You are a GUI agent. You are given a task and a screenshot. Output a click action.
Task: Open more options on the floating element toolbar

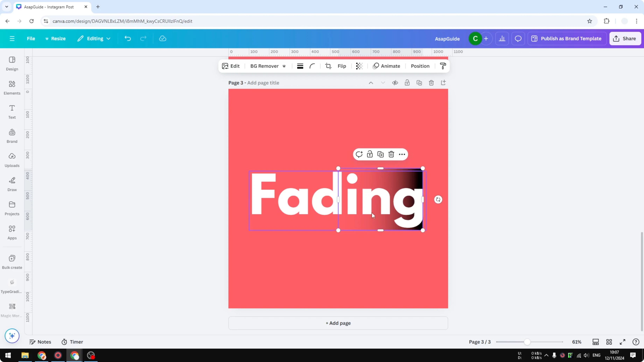pos(402,154)
